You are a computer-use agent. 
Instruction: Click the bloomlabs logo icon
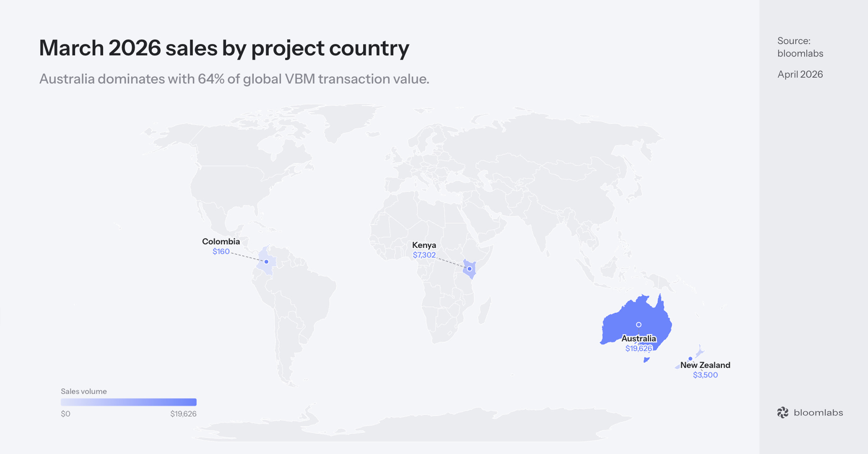pyautogui.click(x=782, y=413)
